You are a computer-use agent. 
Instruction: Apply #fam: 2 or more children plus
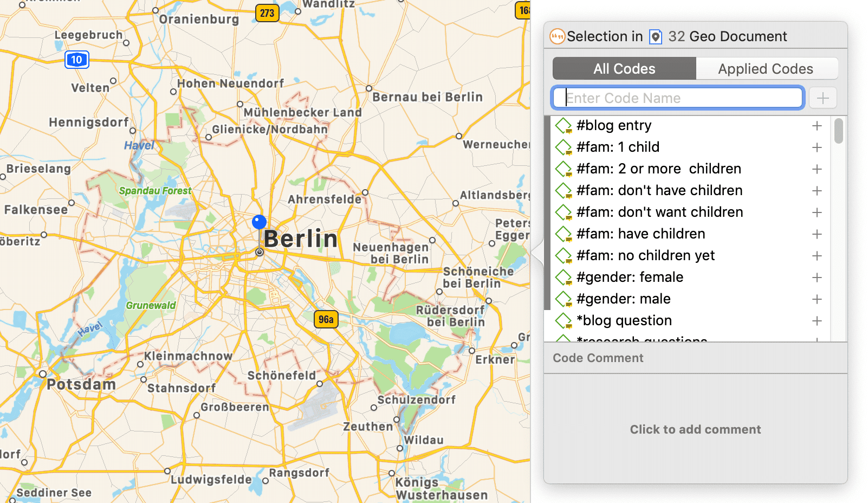[x=817, y=169]
